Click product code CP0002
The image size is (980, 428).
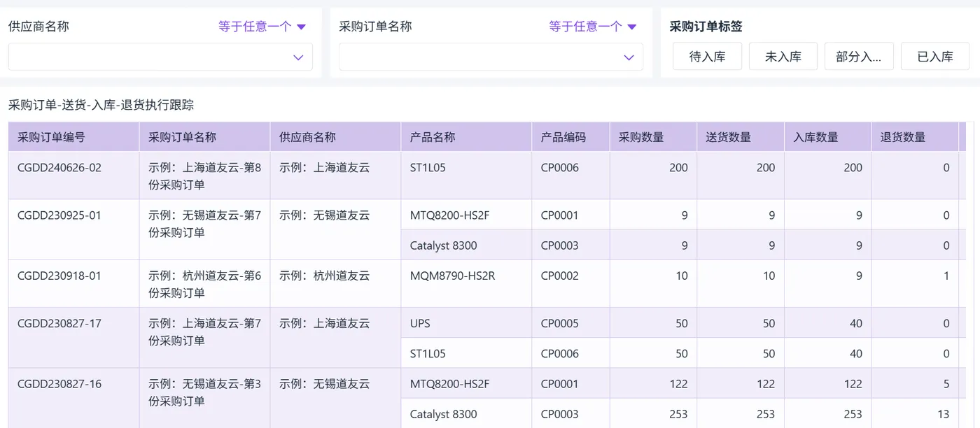pyautogui.click(x=560, y=276)
